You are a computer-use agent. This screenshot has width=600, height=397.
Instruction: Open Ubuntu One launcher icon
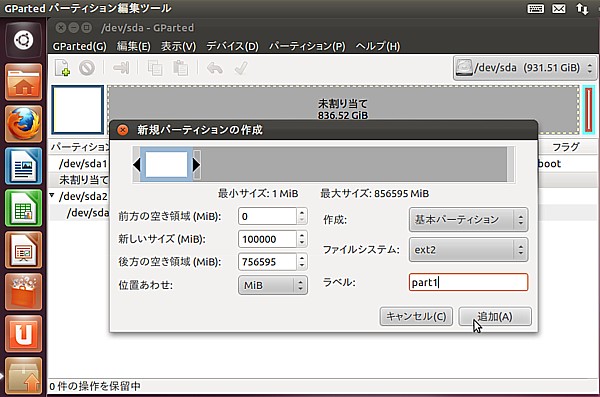[x=24, y=334]
